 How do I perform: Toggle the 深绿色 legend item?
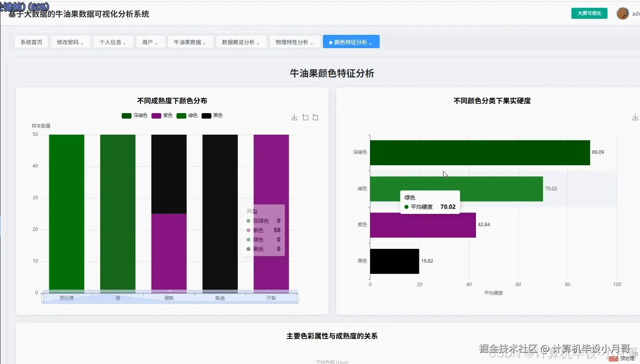134,115
